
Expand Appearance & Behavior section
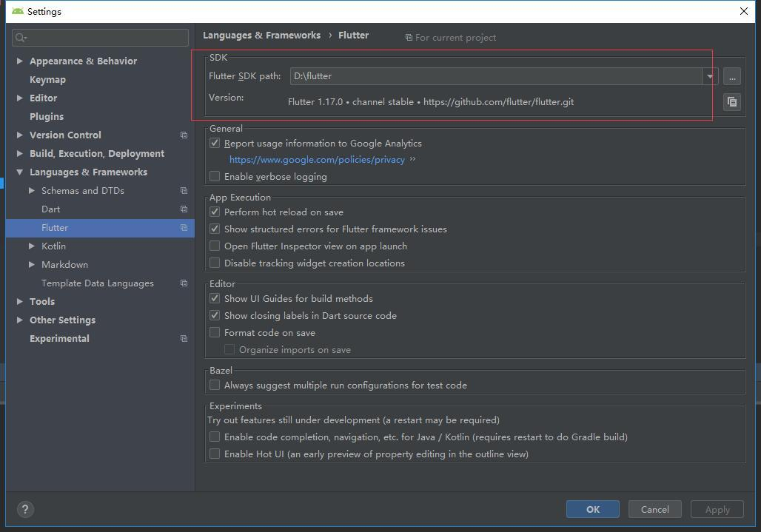point(20,61)
